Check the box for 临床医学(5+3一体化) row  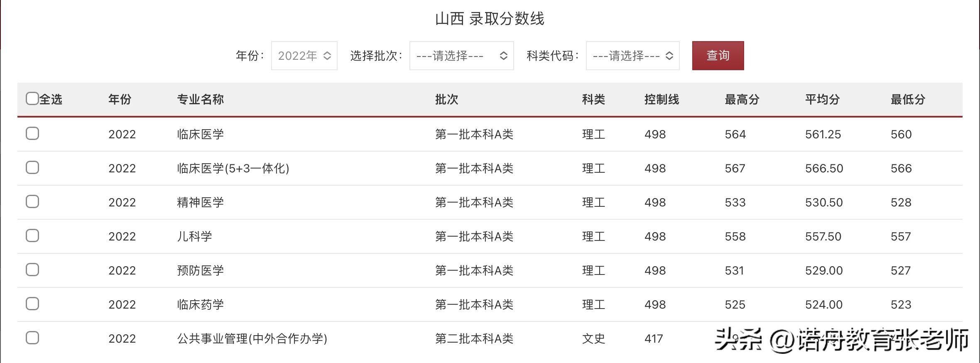click(x=32, y=168)
